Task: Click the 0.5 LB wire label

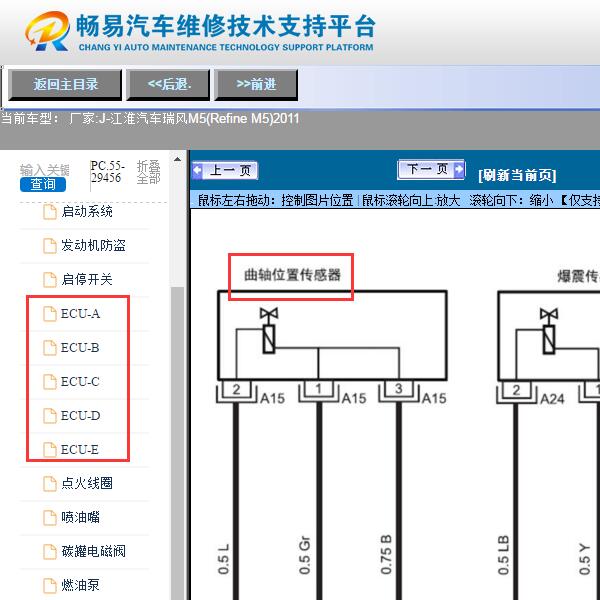Action: click(503, 555)
